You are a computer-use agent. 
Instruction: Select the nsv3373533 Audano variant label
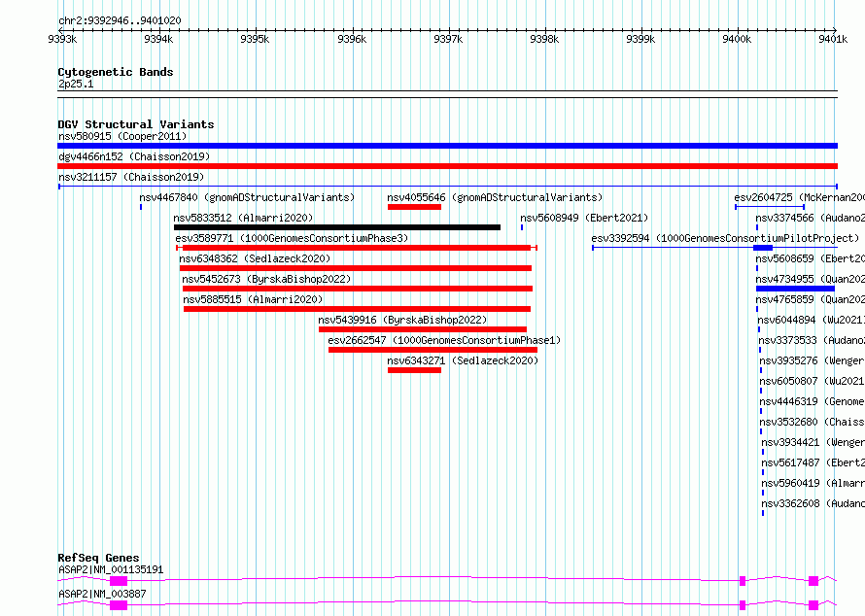[812, 340]
